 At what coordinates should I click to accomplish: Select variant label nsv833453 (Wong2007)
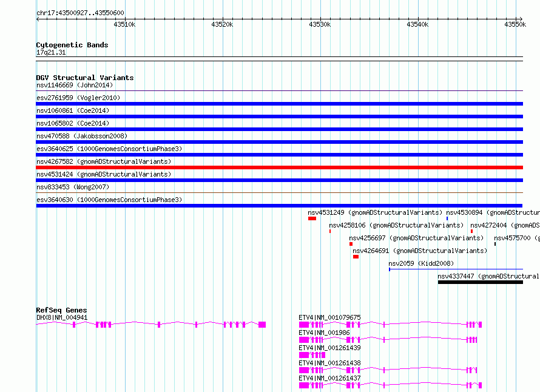coord(73,187)
